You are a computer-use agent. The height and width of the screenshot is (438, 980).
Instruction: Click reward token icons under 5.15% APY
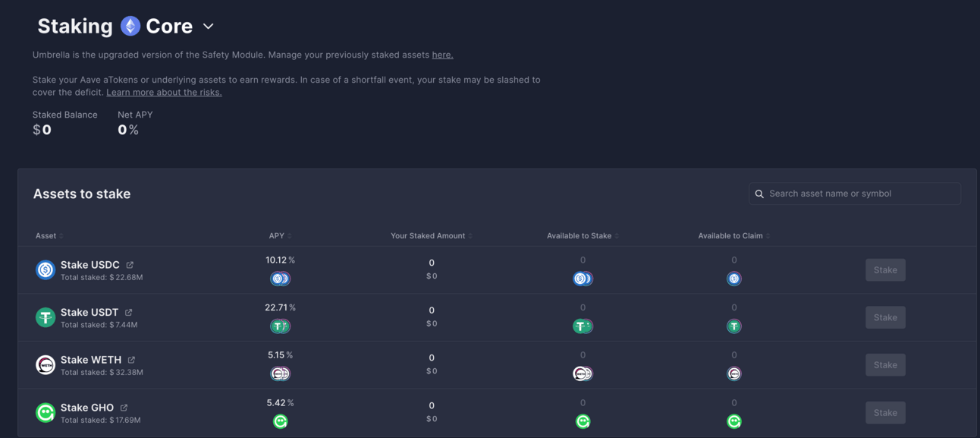pyautogui.click(x=280, y=373)
